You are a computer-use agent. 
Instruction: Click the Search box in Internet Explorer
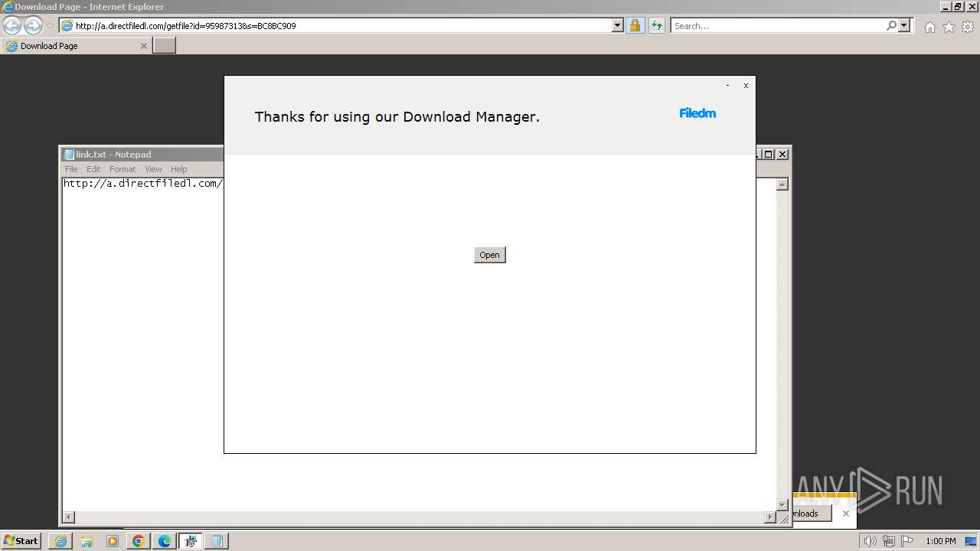(777, 25)
